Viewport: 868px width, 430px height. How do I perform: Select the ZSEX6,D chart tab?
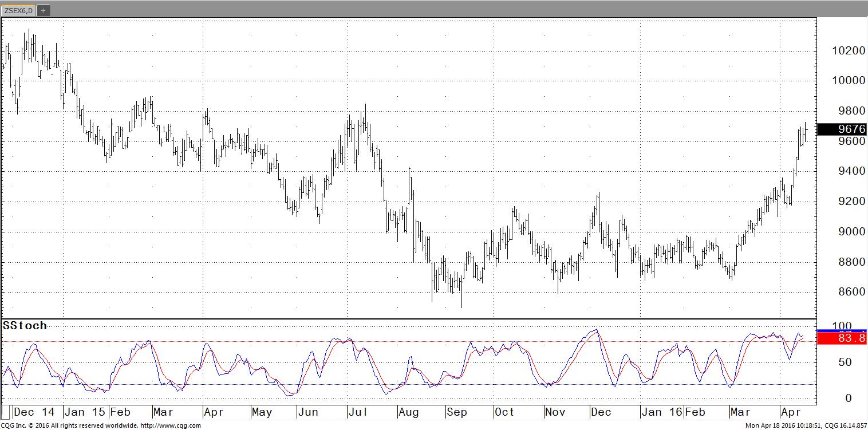click(18, 10)
